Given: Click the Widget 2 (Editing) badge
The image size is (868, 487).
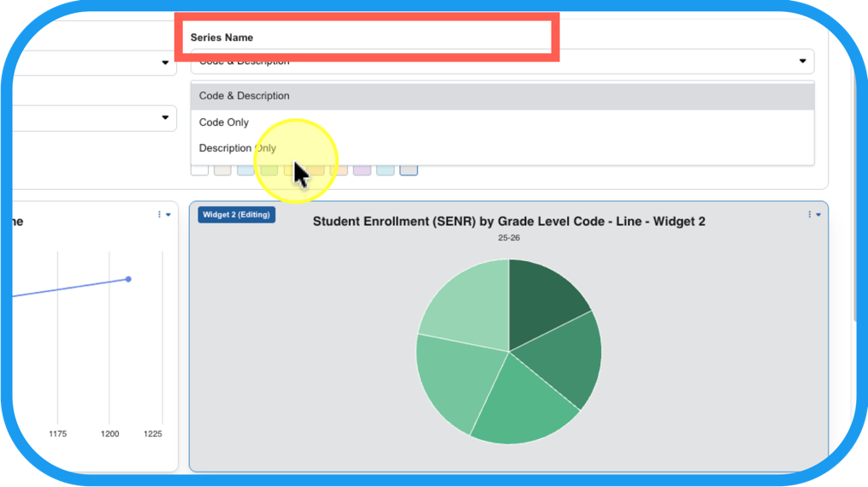Looking at the screenshot, I should [236, 215].
